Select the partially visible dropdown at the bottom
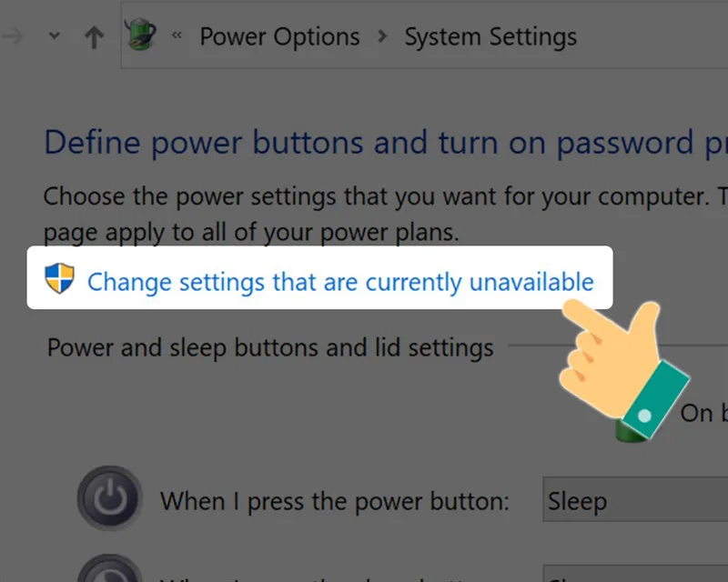Image resolution: width=728 pixels, height=582 pixels. click(637, 575)
